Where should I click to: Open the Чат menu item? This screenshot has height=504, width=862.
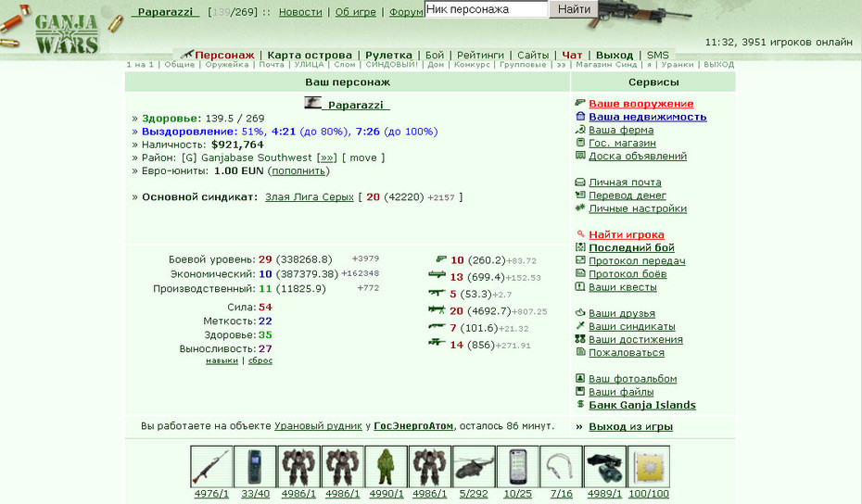572,55
